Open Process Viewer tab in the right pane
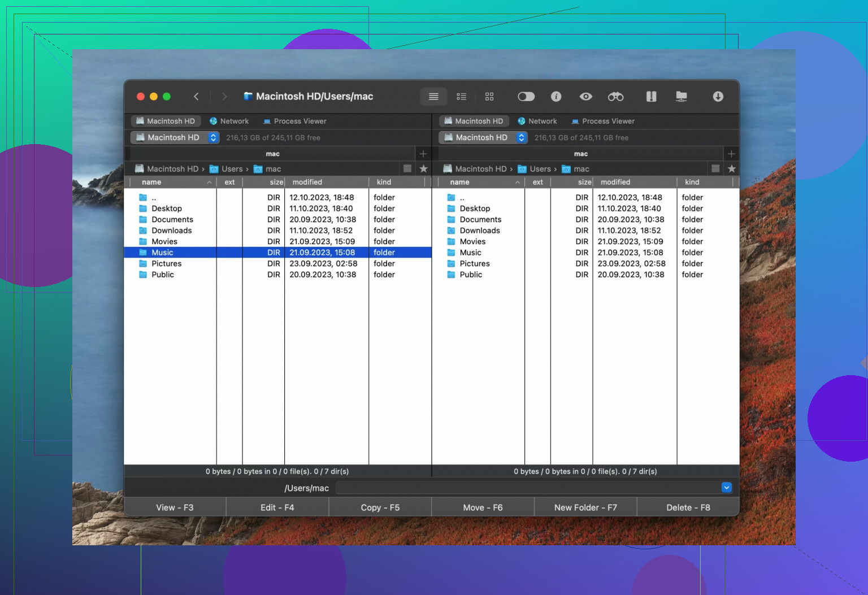The height and width of the screenshot is (595, 868). click(602, 121)
